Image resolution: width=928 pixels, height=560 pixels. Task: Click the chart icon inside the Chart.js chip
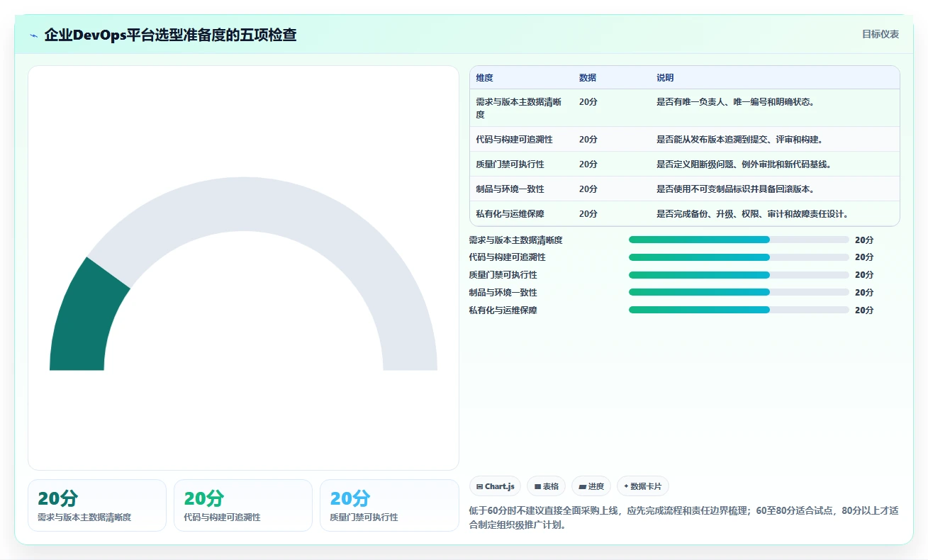pos(480,486)
